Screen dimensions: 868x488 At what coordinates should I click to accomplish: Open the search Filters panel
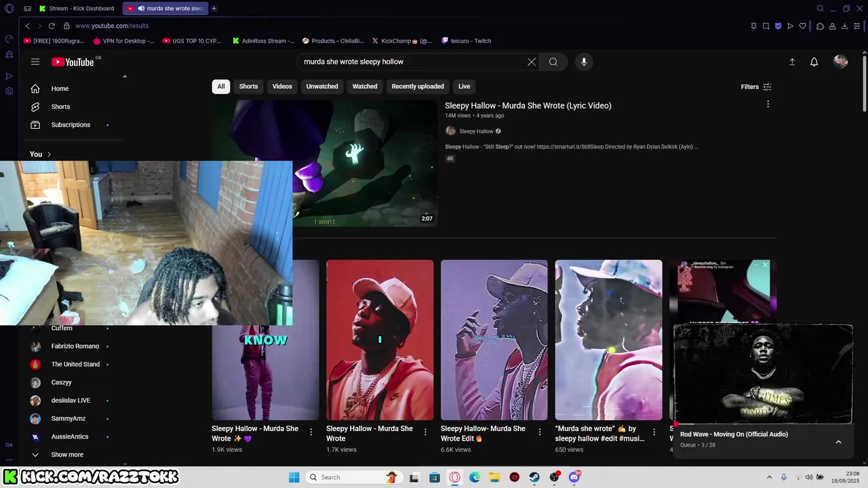756,87
